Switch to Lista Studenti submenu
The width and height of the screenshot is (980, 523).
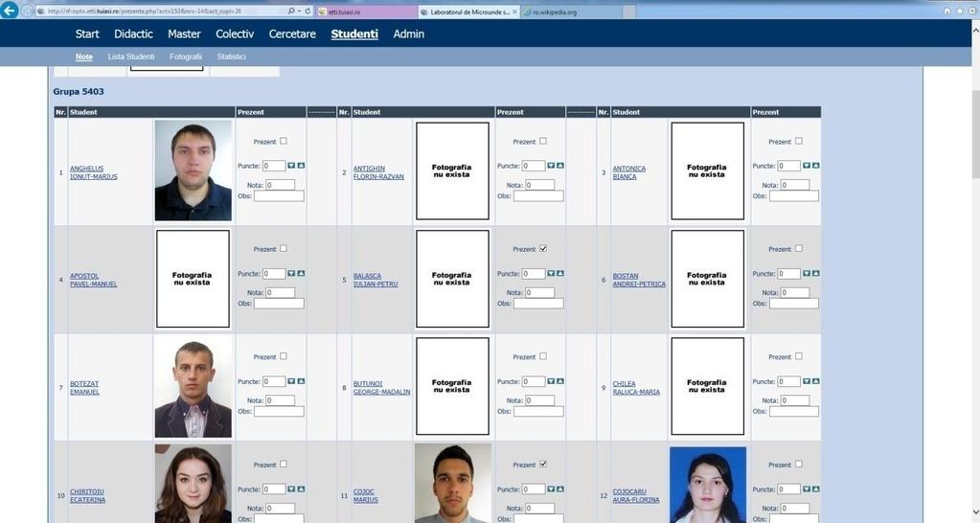130,57
